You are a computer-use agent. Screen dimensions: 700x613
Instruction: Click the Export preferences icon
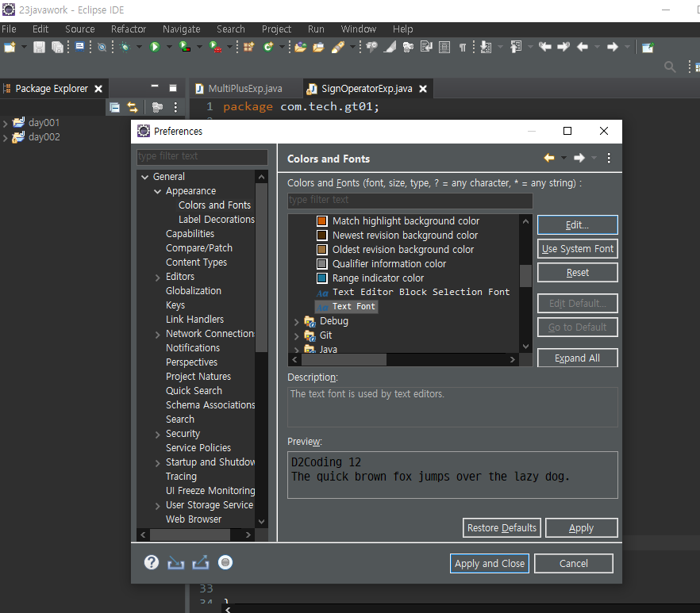pos(201,562)
